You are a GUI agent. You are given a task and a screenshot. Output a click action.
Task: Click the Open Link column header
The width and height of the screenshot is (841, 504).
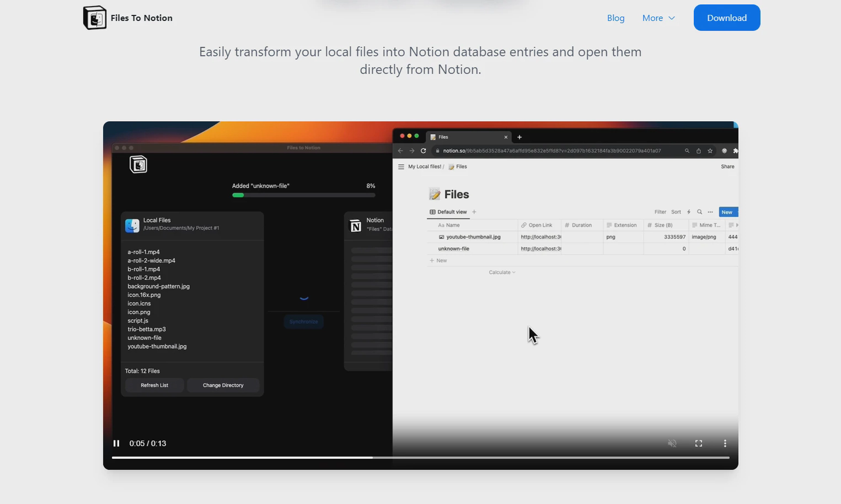tap(539, 225)
